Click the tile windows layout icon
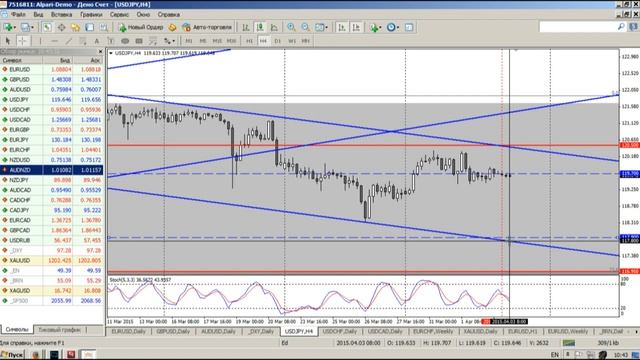This screenshot has height=360, width=640. (319, 27)
